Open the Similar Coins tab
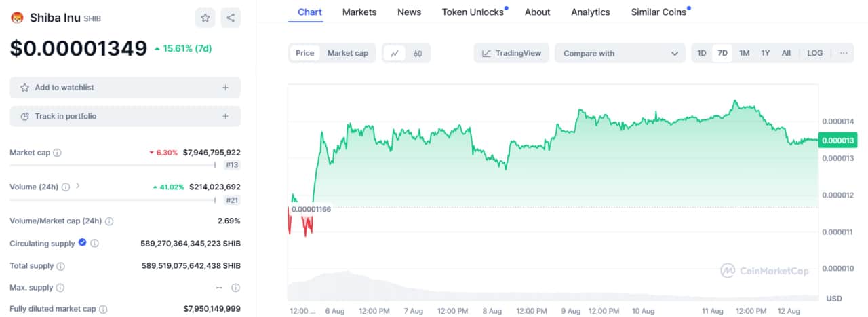This screenshot has width=868, height=317. pos(658,12)
